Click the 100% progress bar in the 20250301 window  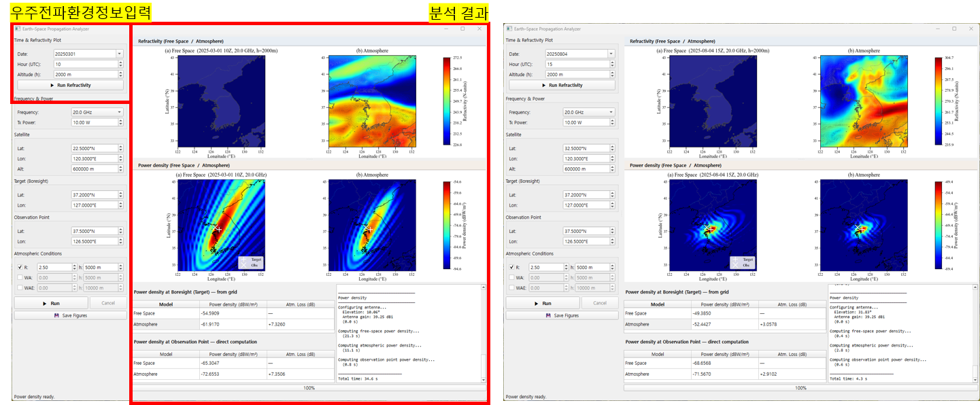click(309, 387)
